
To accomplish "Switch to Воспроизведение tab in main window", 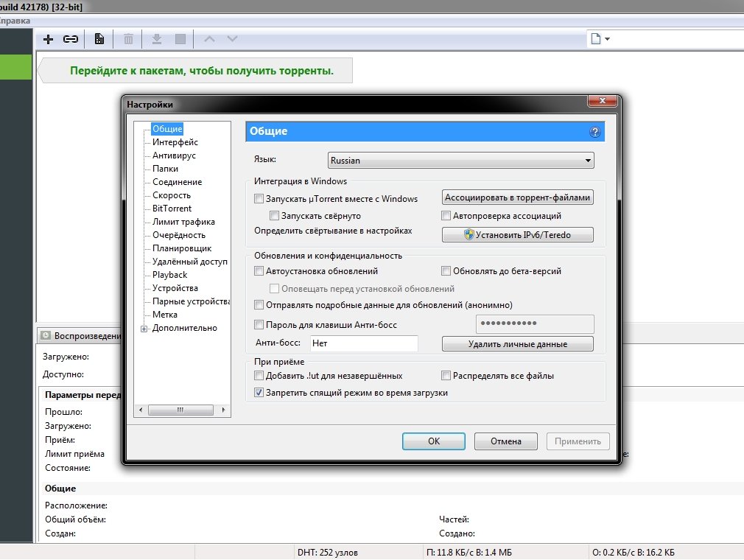I will click(80, 335).
